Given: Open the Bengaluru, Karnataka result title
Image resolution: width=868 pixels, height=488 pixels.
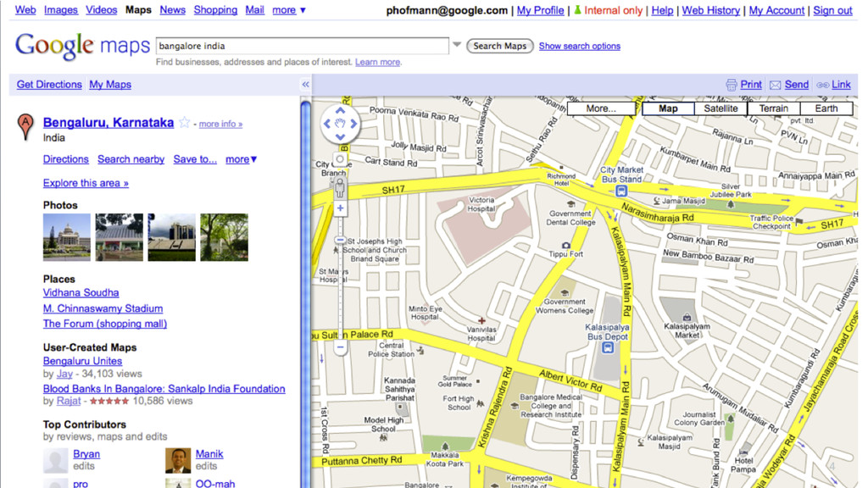Looking at the screenshot, I should [x=108, y=123].
